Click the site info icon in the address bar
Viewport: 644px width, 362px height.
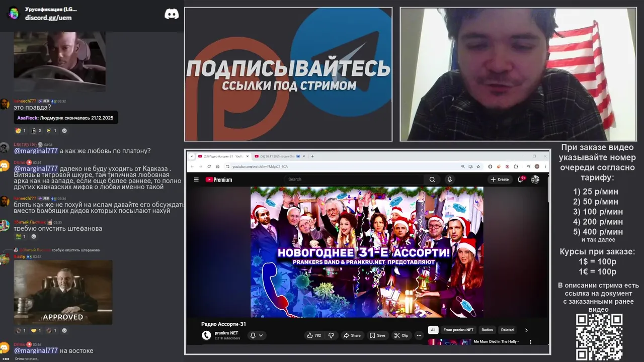(x=227, y=166)
